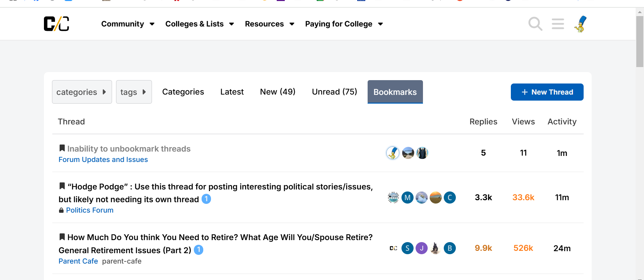Screen dimensions: 644x280
Task: Click the College Confidential logo
Action: pos(56,24)
